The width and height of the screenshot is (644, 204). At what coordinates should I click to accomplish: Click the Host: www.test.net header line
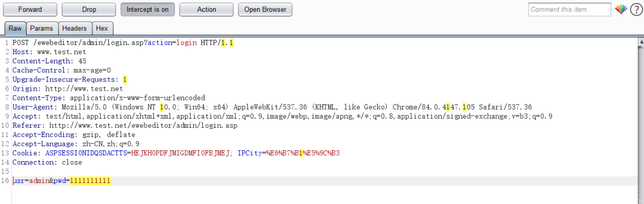49,52
